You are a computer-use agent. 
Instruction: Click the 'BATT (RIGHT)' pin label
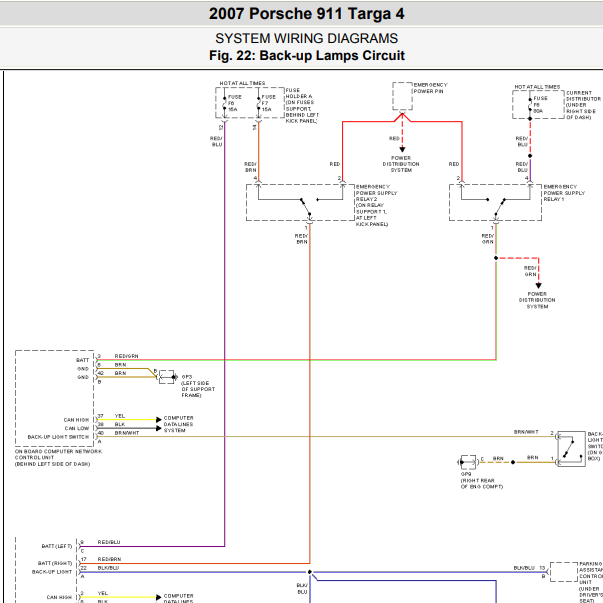(55, 563)
